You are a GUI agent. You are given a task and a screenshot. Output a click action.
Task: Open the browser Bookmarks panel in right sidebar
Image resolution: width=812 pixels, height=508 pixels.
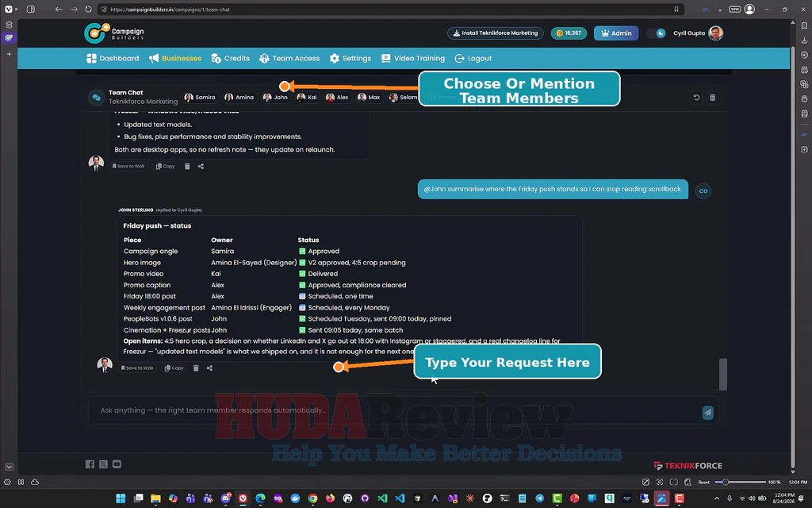pyautogui.click(x=804, y=25)
